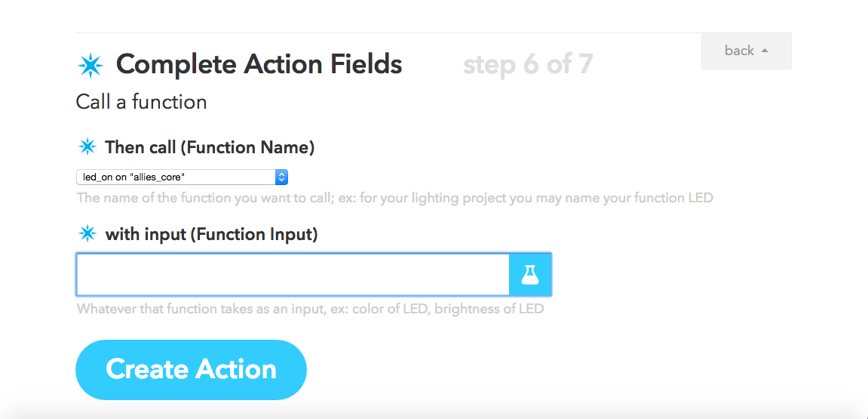Click the step 6 of 7 indicator
Image resolution: width=868 pixels, height=419 pixels.
click(527, 65)
